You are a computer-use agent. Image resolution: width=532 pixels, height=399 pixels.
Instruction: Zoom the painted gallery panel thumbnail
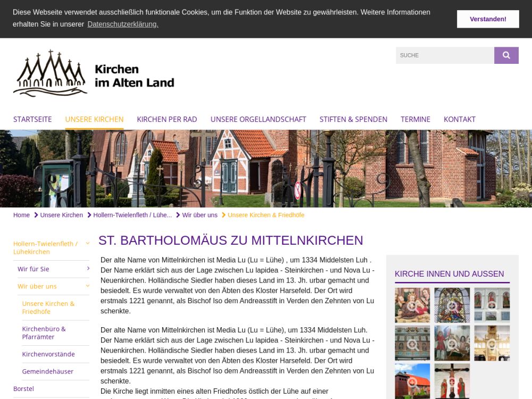[412, 343]
